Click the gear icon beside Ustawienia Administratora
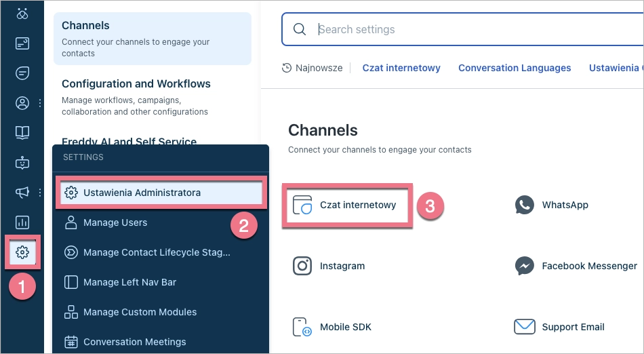This screenshot has width=644, height=354. [x=71, y=193]
